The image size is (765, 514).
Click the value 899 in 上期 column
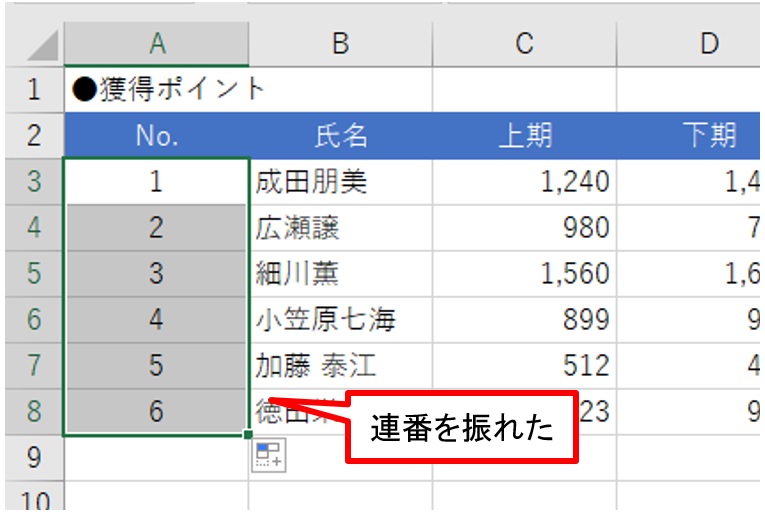[x=524, y=319]
